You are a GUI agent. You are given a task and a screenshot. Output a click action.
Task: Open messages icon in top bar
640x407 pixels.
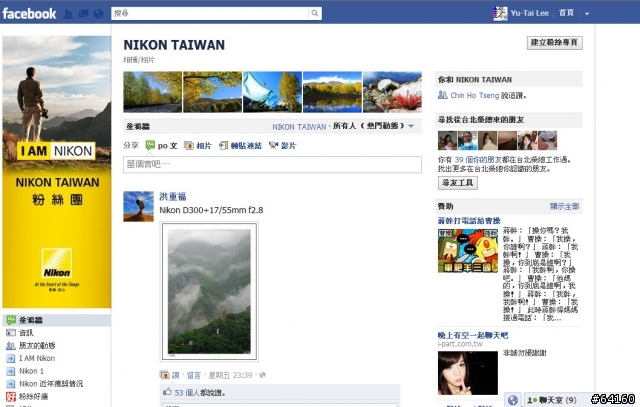(x=83, y=14)
